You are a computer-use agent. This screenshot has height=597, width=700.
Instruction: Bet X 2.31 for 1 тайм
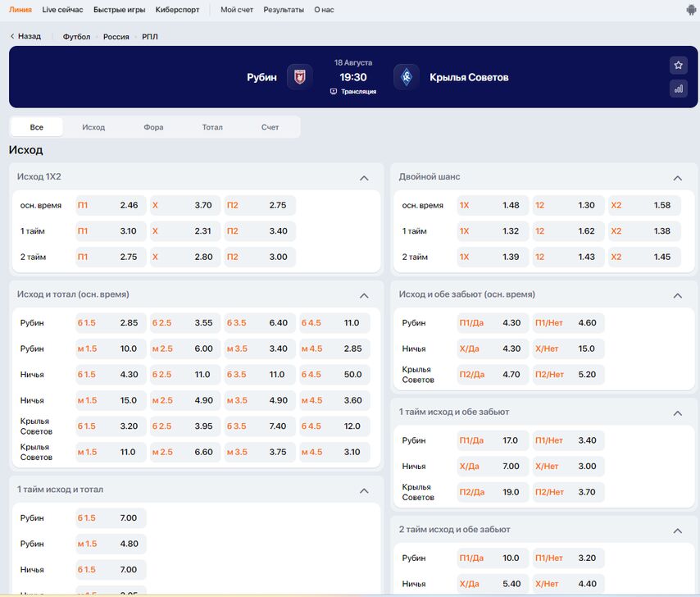(x=185, y=231)
